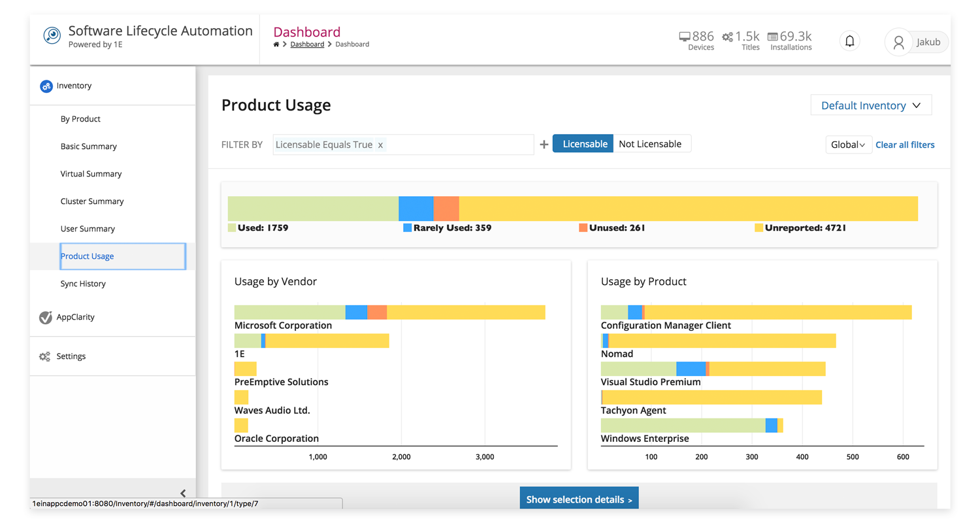980x523 pixels.
Task: Open User Summary page
Action: coord(88,229)
